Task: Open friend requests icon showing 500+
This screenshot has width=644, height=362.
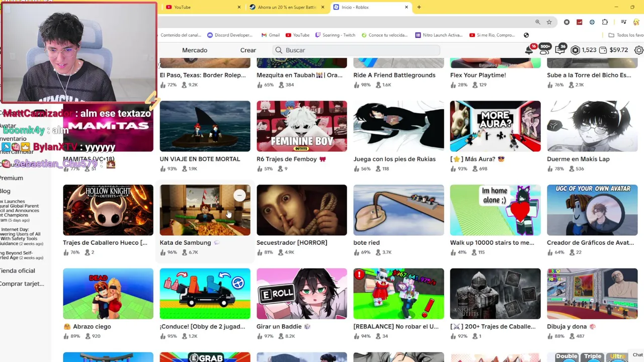Action: tap(544, 49)
